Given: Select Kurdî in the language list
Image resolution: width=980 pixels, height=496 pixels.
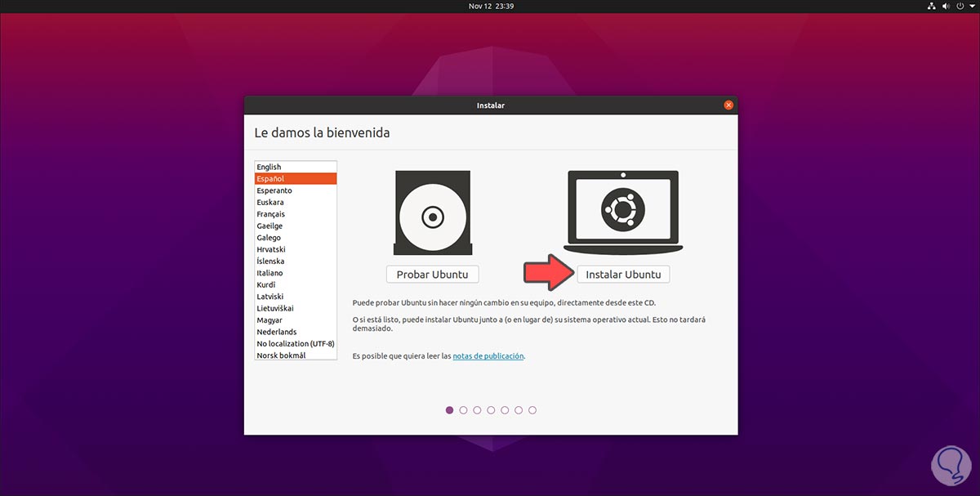Looking at the screenshot, I should (296, 284).
